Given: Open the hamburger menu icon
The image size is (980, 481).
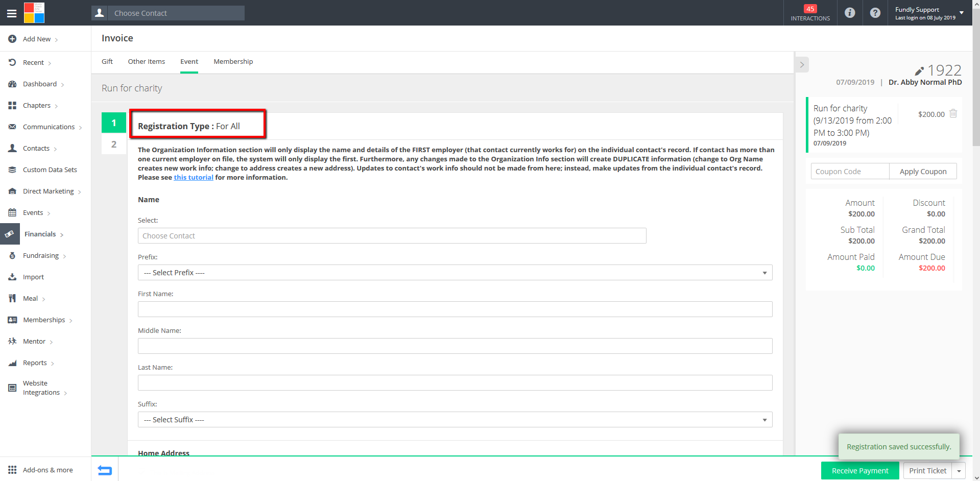Looking at the screenshot, I should coord(11,13).
